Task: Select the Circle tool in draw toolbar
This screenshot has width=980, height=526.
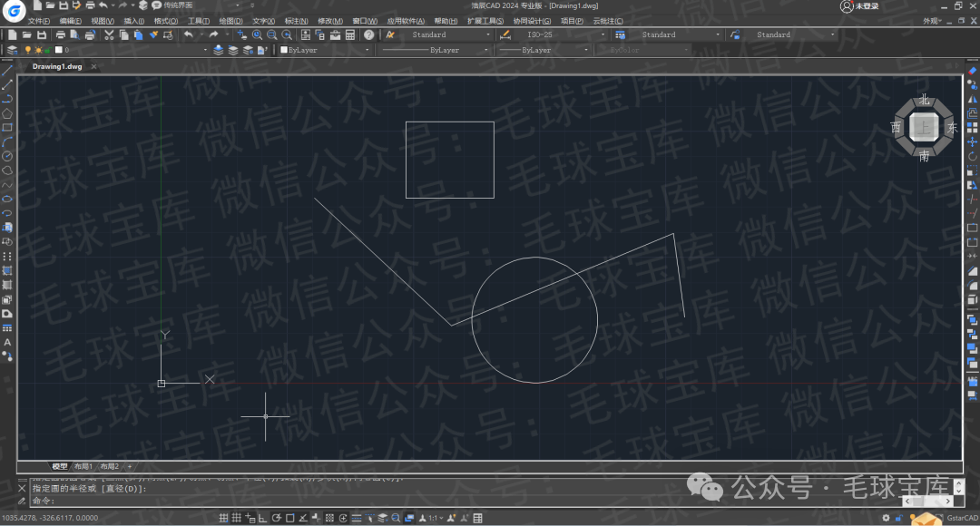Action: click(7, 156)
